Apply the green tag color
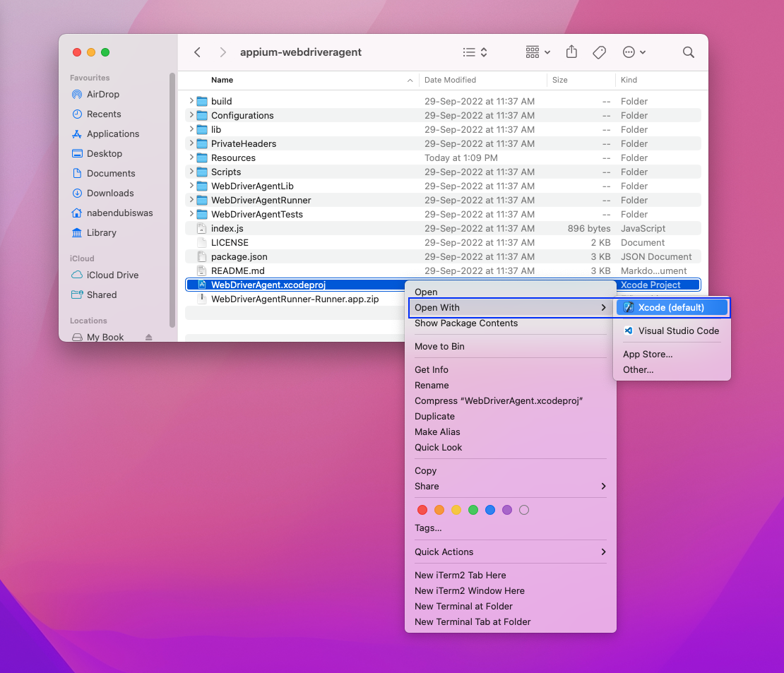 pyautogui.click(x=473, y=510)
